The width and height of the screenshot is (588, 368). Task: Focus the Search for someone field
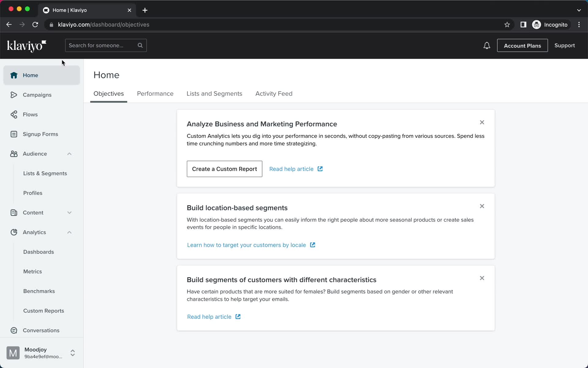pos(106,45)
